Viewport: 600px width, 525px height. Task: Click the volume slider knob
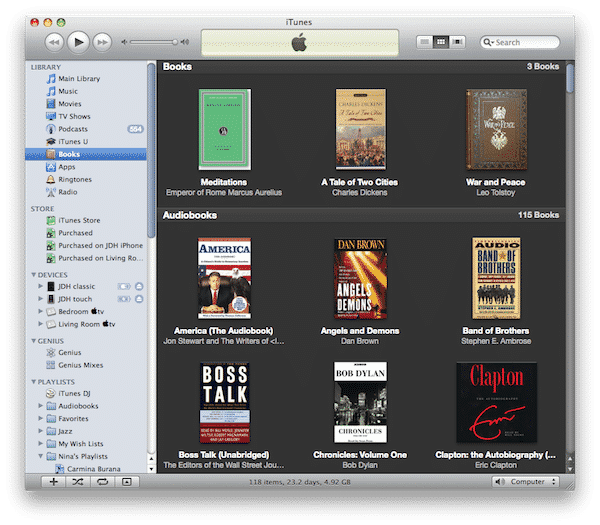tap(174, 42)
